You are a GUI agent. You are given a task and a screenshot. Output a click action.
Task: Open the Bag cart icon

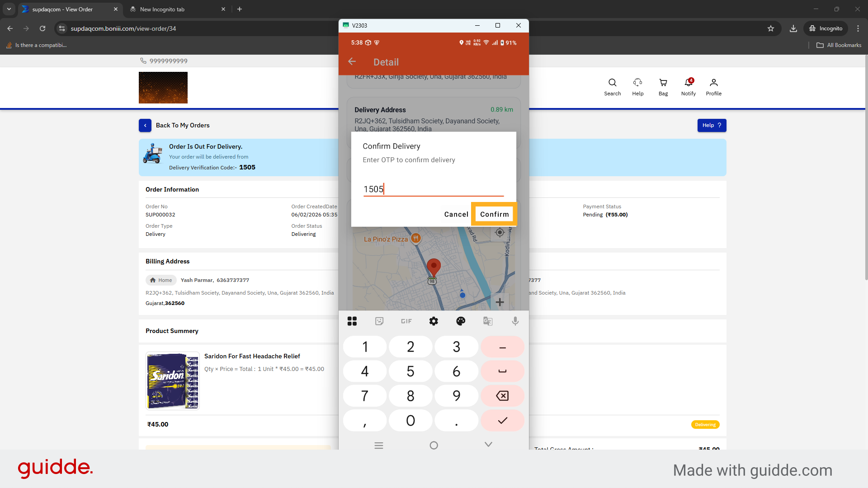663,87
